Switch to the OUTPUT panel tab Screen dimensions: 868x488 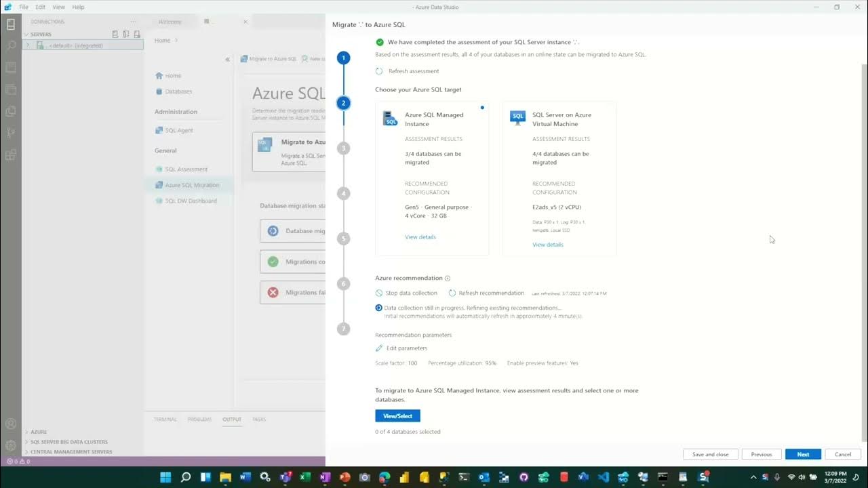232,420
